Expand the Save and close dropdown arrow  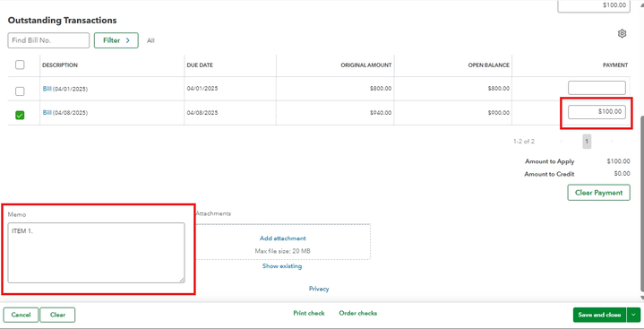click(x=633, y=315)
